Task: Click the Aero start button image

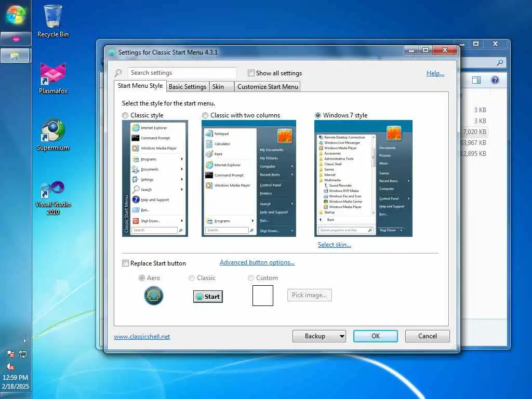Action: (x=154, y=296)
